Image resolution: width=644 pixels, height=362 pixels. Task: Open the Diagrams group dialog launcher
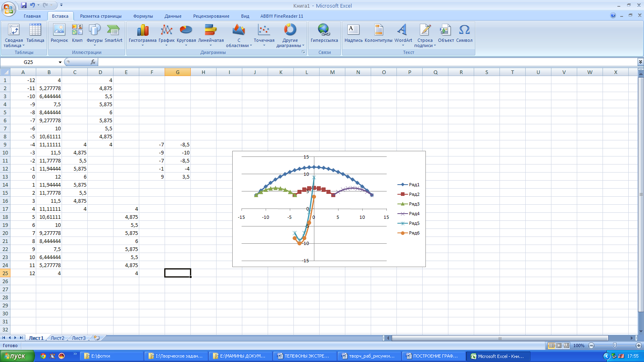303,52
